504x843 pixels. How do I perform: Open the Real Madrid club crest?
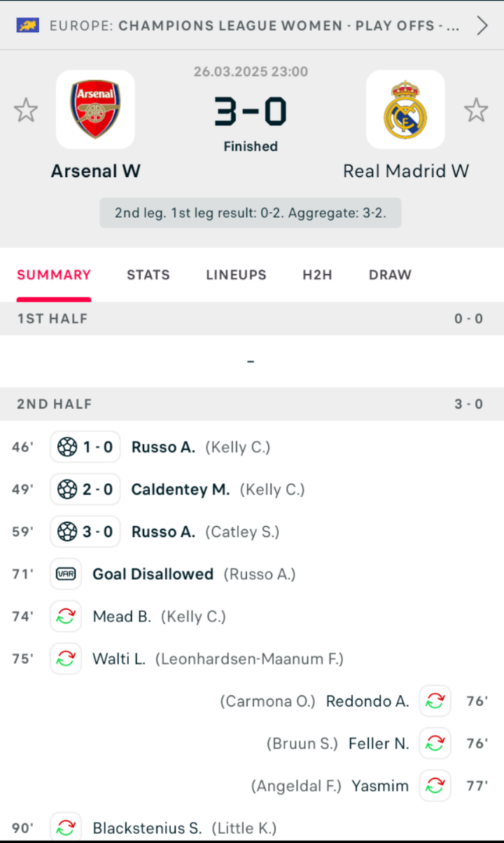point(405,109)
